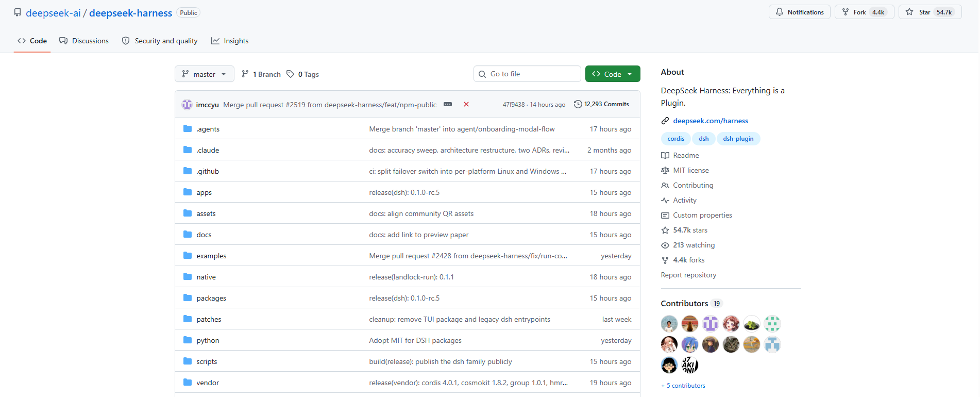The height and width of the screenshot is (397, 980).
Task: Click the Report repository link
Action: 688,275
